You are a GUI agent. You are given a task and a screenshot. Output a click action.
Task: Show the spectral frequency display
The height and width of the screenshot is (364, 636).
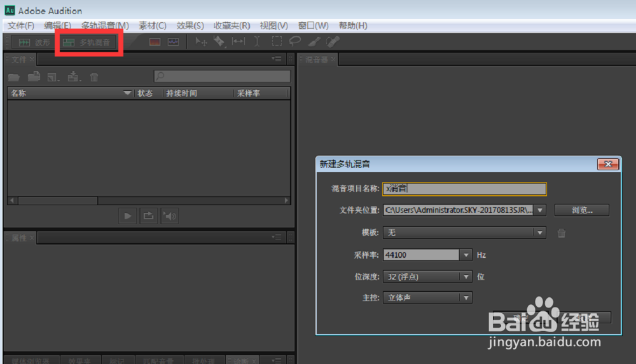click(155, 42)
